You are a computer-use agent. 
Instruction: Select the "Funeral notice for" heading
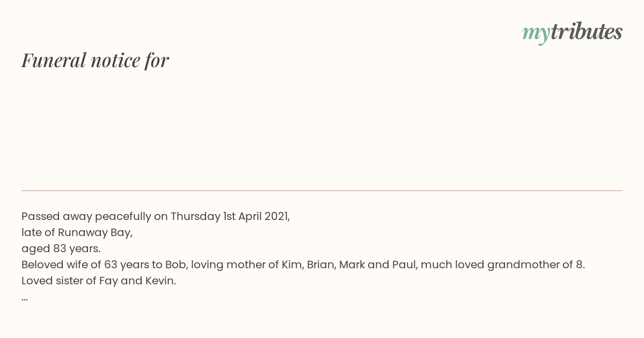(x=95, y=60)
